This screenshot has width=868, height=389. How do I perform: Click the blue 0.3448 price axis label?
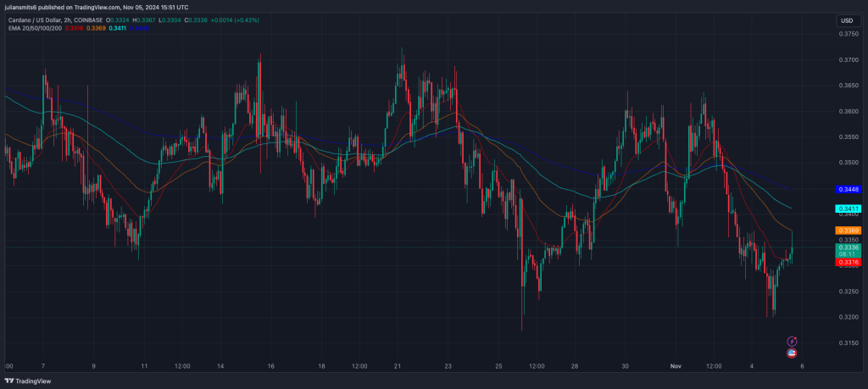tap(848, 190)
